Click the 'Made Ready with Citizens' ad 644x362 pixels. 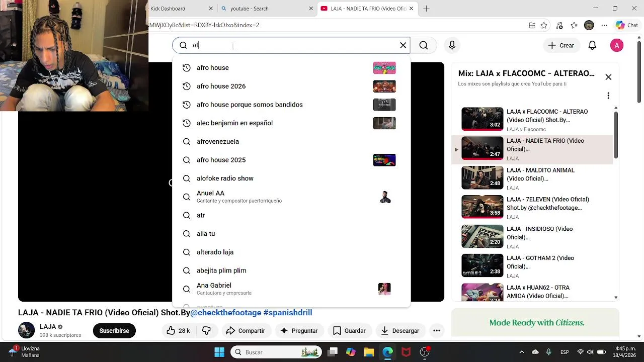535,323
